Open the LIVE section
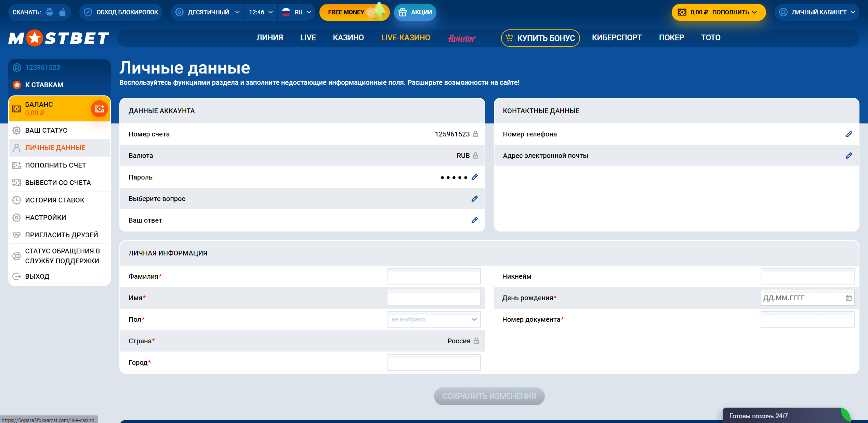 [x=308, y=38]
